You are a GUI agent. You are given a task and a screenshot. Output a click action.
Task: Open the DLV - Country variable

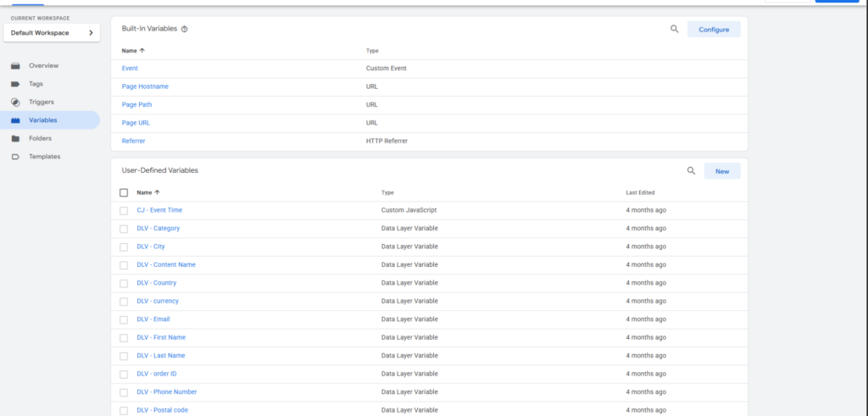(x=156, y=283)
